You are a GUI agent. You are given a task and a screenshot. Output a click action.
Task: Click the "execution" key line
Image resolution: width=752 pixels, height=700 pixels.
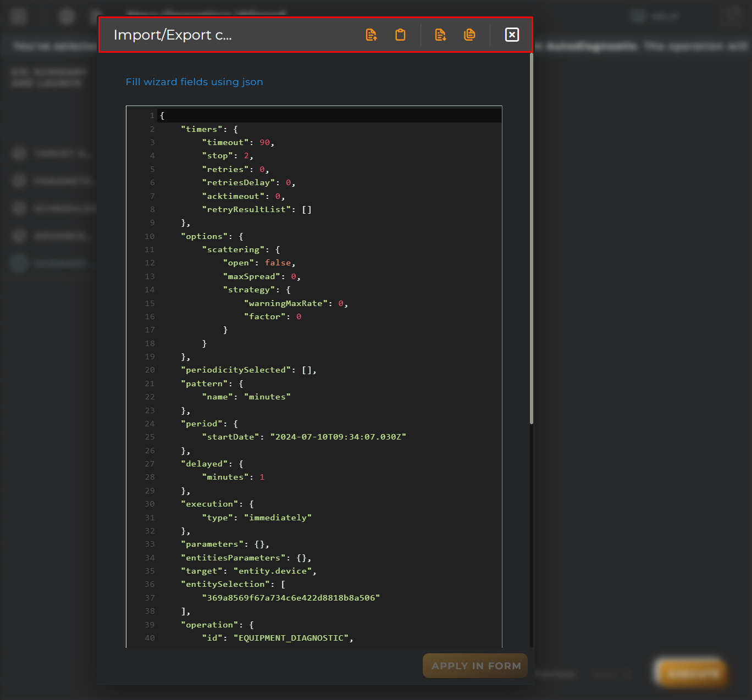(x=217, y=504)
